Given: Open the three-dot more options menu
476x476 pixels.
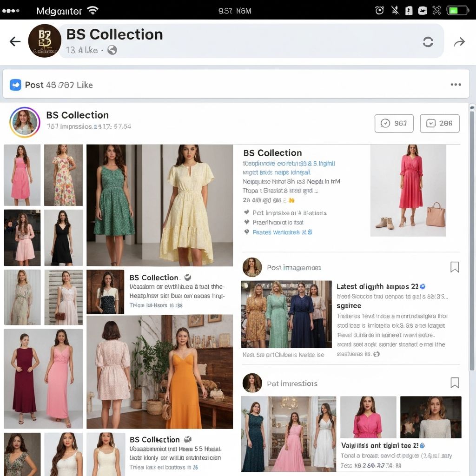Looking at the screenshot, I should click(456, 85).
